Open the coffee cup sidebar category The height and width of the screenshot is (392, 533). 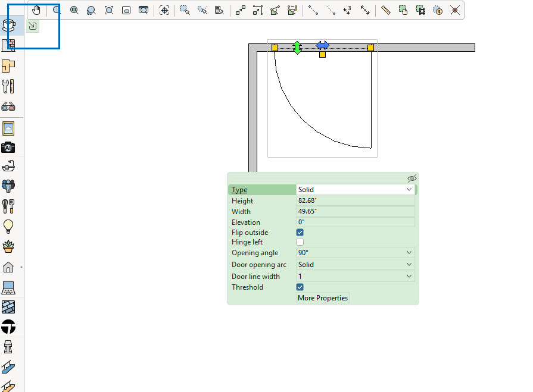point(8,25)
